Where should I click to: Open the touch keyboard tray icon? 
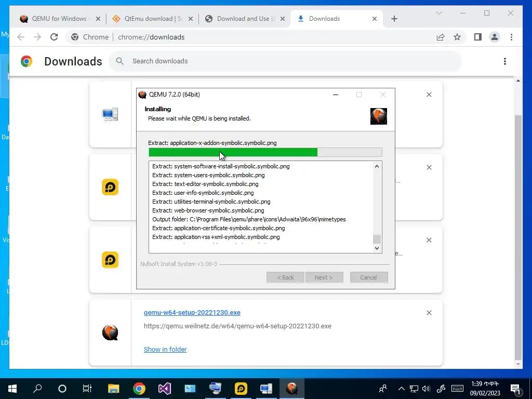(x=457, y=389)
